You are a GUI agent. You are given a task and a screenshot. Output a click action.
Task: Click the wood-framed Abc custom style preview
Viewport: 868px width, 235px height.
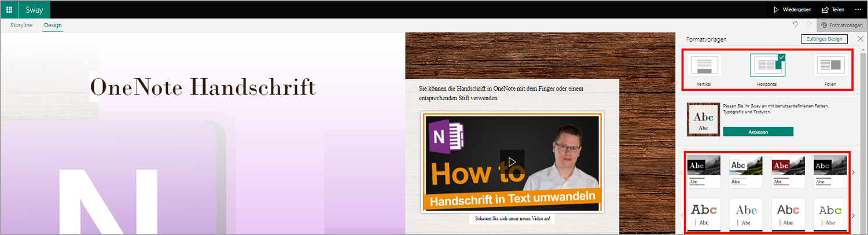703,119
